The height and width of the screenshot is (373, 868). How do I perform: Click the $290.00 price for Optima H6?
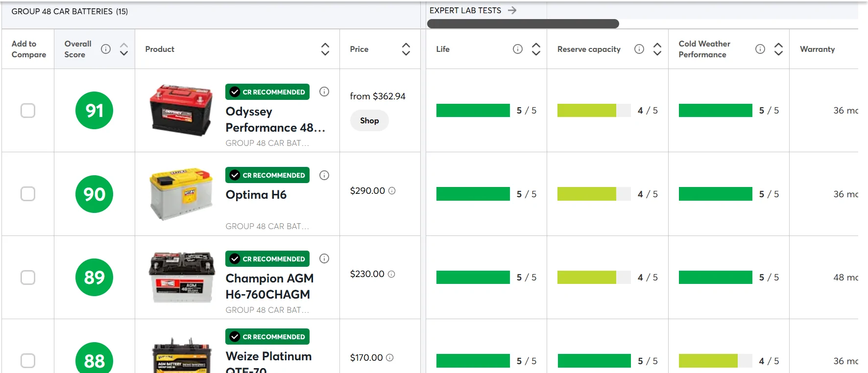tap(367, 191)
